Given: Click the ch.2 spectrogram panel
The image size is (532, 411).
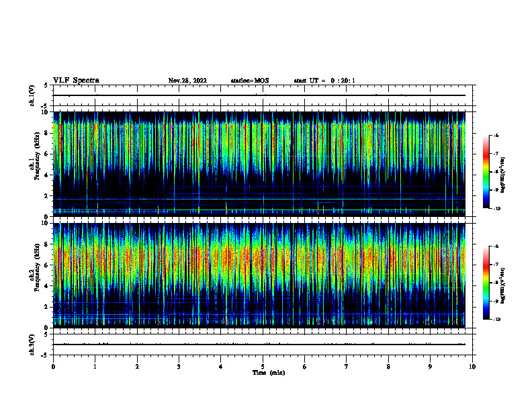Looking at the screenshot, I should (x=259, y=275).
